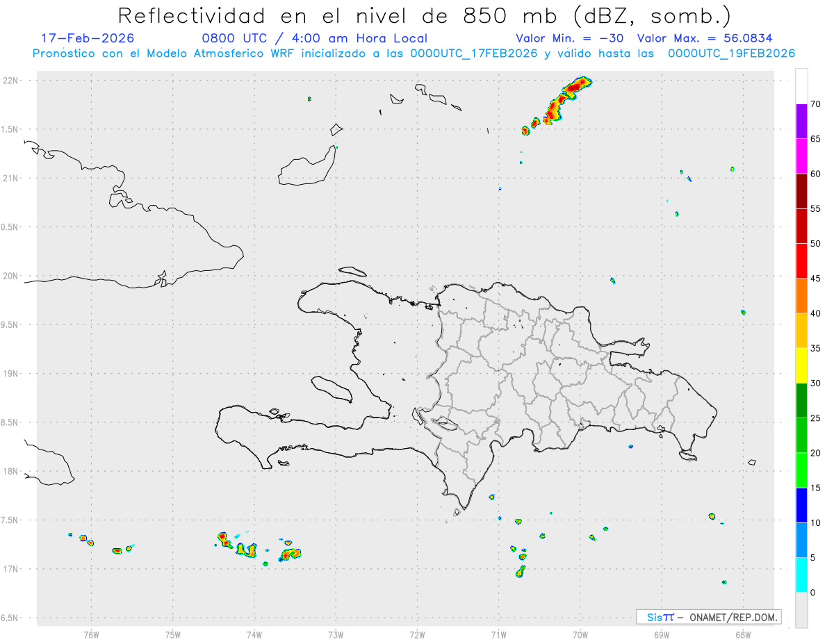Select the "19N" latitude label
Screen dimensions: 834x644
[x=11, y=374]
